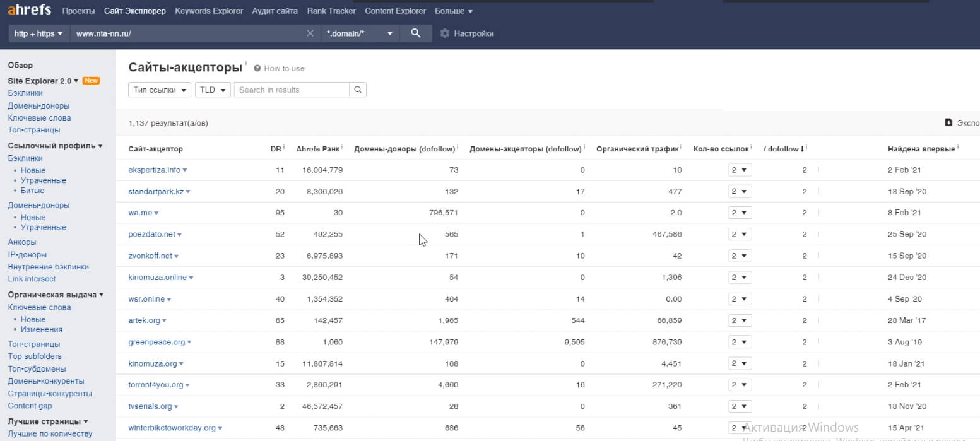The width and height of the screenshot is (980, 441).
Task: Open link count dropdown for greenpeace.org
Action: click(x=740, y=342)
